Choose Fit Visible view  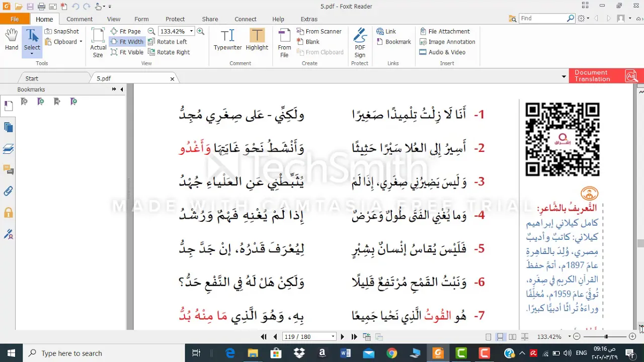tap(127, 52)
